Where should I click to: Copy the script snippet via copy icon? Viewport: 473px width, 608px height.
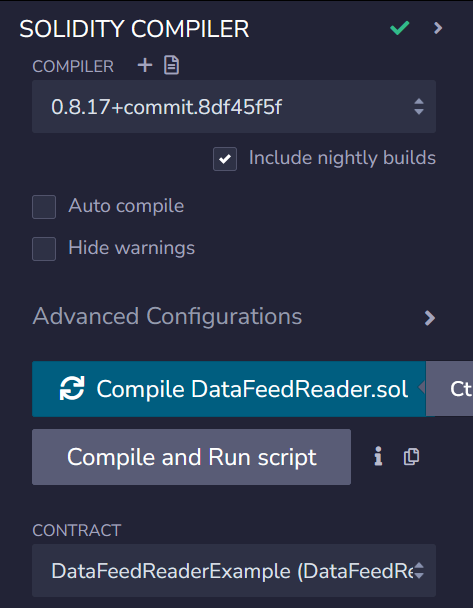click(411, 456)
